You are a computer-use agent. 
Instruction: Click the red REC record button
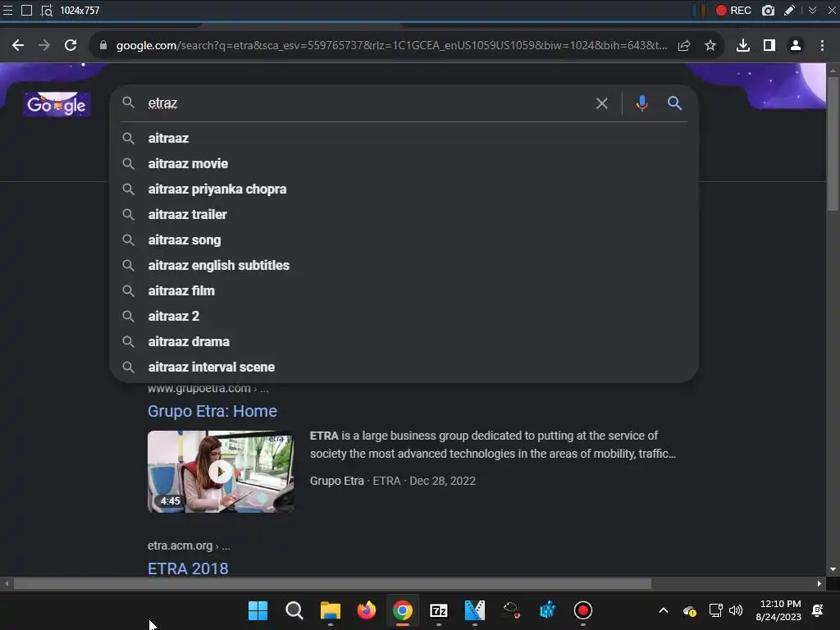tap(733, 10)
